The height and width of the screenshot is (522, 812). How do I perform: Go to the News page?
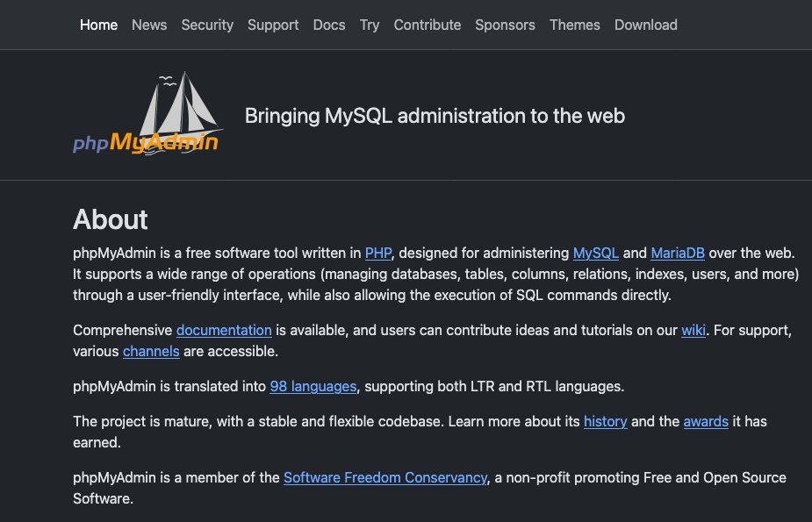pyautogui.click(x=149, y=25)
